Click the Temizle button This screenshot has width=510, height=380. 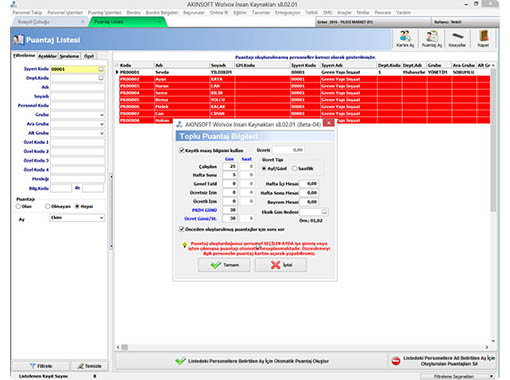89,366
